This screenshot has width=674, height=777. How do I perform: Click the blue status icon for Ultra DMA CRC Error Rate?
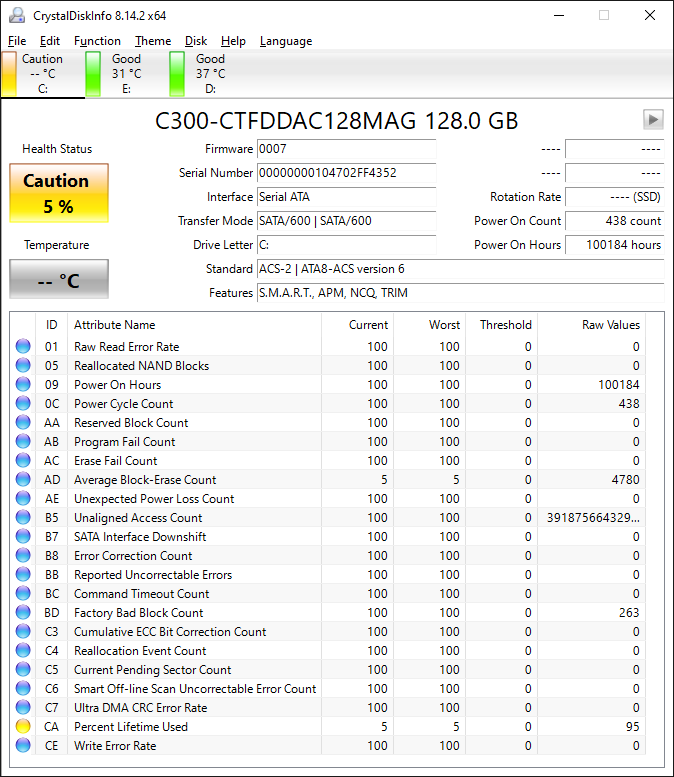pos(23,707)
